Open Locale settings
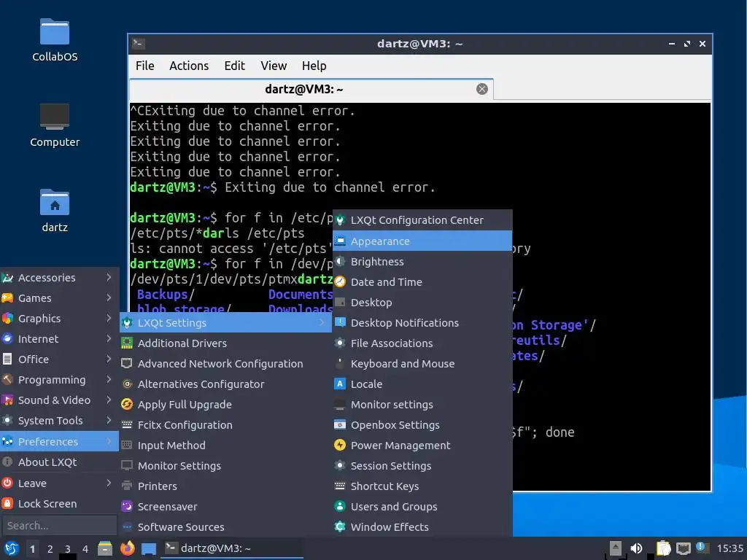Screen dimensions: 747x560 coord(422,384)
